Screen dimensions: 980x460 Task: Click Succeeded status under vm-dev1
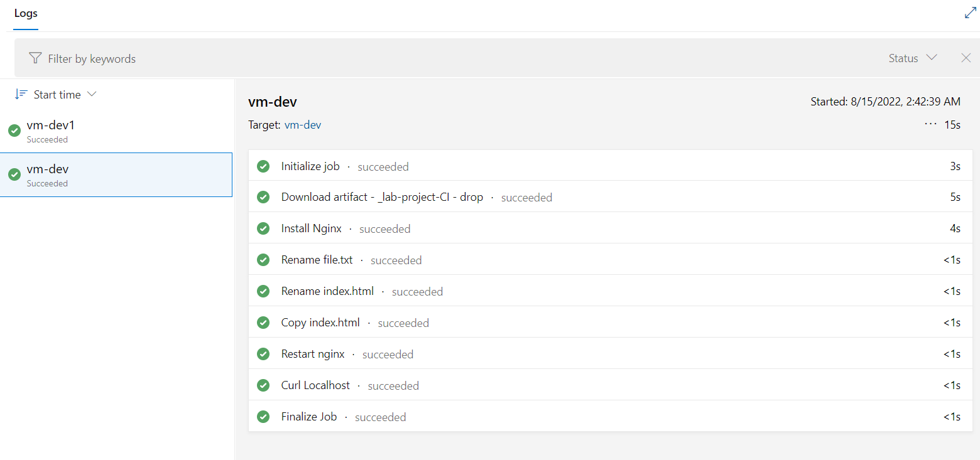47,140
